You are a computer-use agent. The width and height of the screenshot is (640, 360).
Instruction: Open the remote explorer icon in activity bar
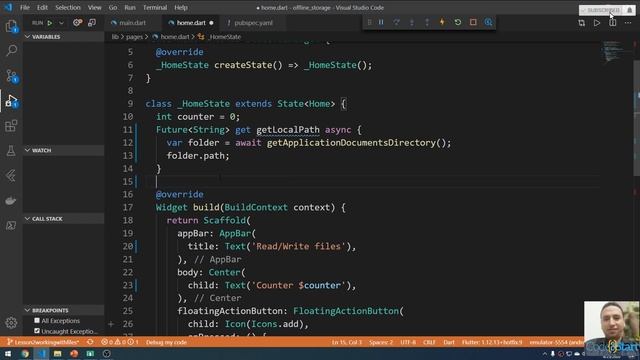click(x=11, y=225)
